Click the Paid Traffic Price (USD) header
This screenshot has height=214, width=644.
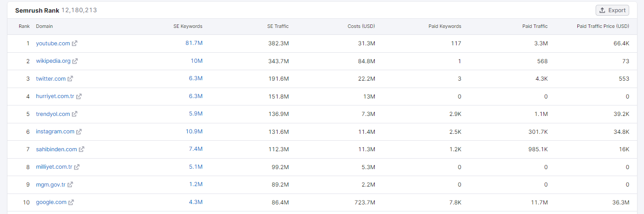tap(603, 27)
